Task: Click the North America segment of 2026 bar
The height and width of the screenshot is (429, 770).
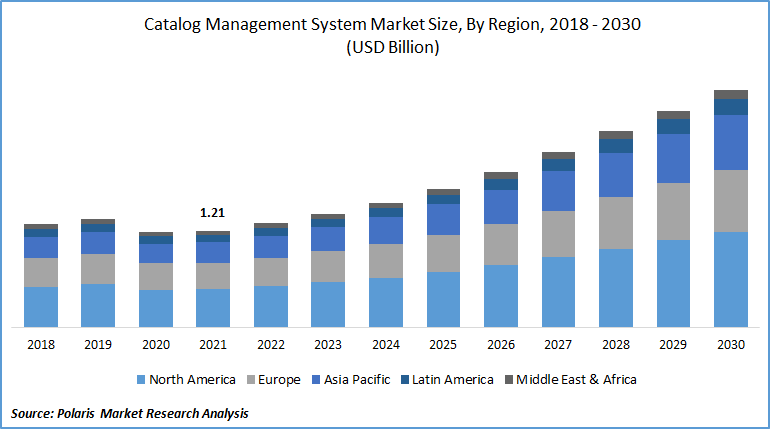Action: (500, 295)
